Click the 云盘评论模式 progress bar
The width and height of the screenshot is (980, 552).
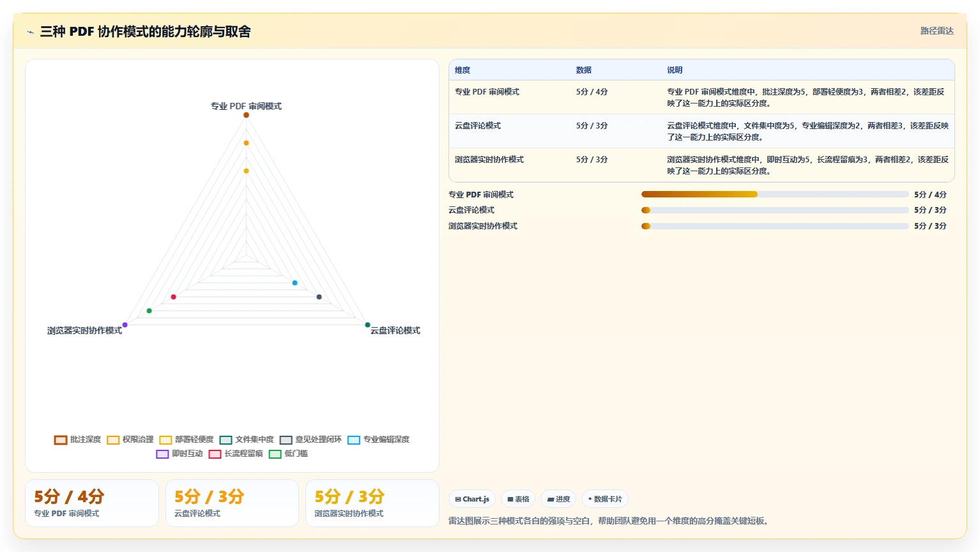pos(775,210)
